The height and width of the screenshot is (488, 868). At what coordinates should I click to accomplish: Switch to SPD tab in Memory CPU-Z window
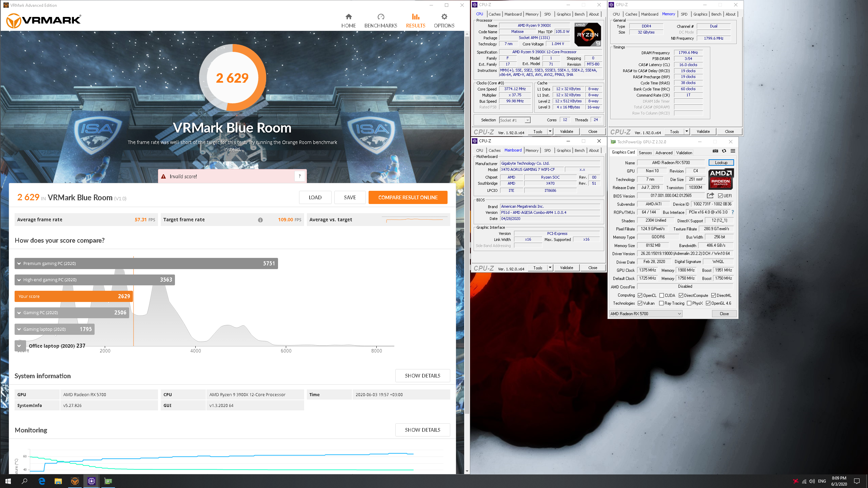point(684,14)
